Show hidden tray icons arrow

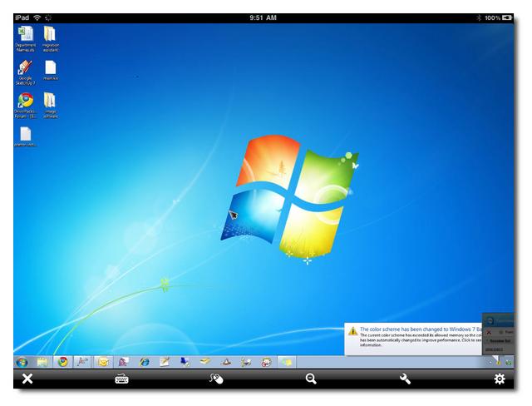[x=490, y=363]
